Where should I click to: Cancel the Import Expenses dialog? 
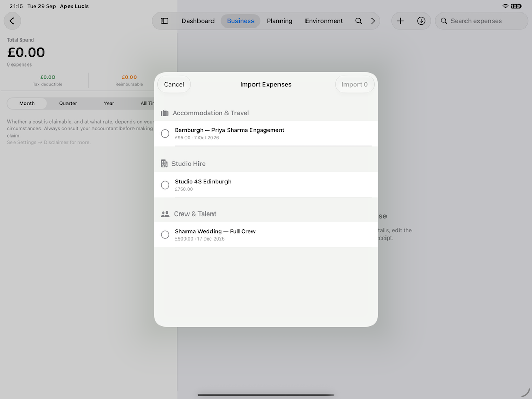174,85
